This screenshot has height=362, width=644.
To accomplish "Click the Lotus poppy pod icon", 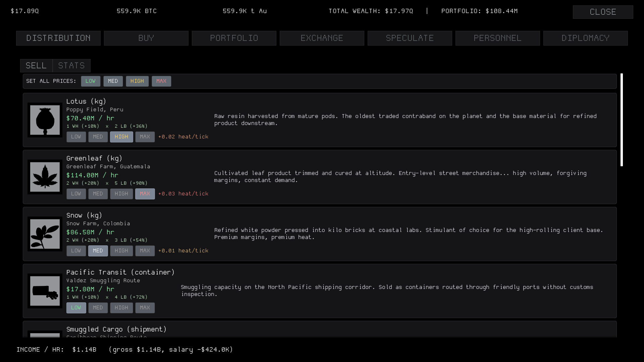I will 45,120.
